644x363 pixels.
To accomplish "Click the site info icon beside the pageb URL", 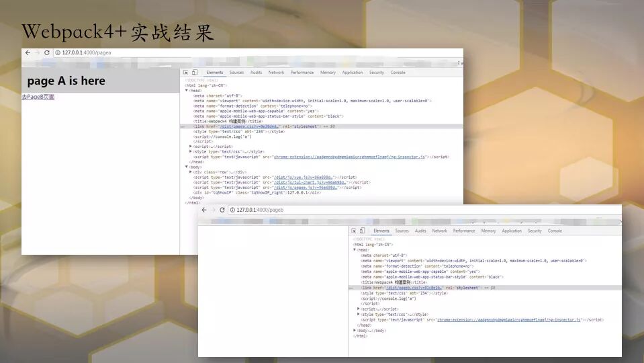I will (x=232, y=210).
